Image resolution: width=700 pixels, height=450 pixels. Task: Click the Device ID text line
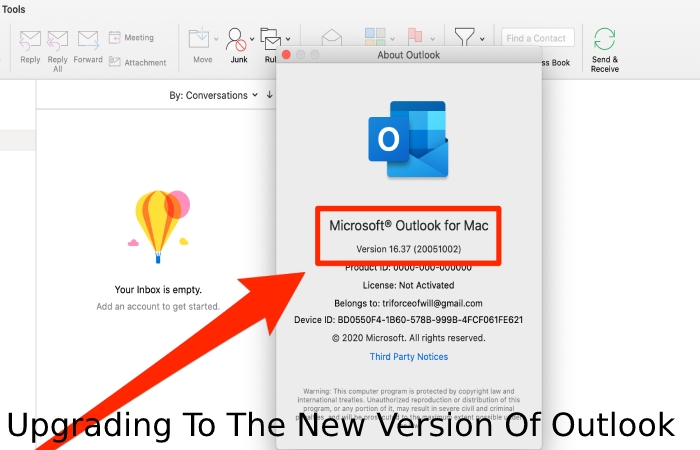click(x=408, y=320)
